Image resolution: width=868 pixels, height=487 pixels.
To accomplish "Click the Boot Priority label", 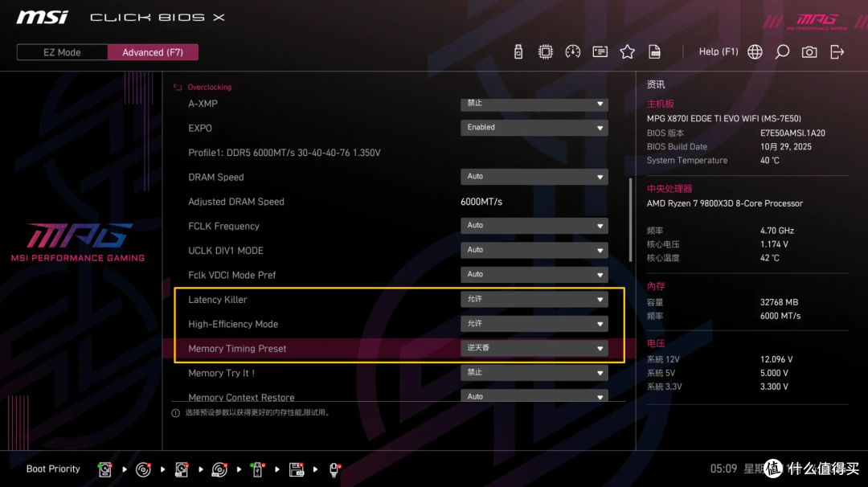I will [53, 469].
